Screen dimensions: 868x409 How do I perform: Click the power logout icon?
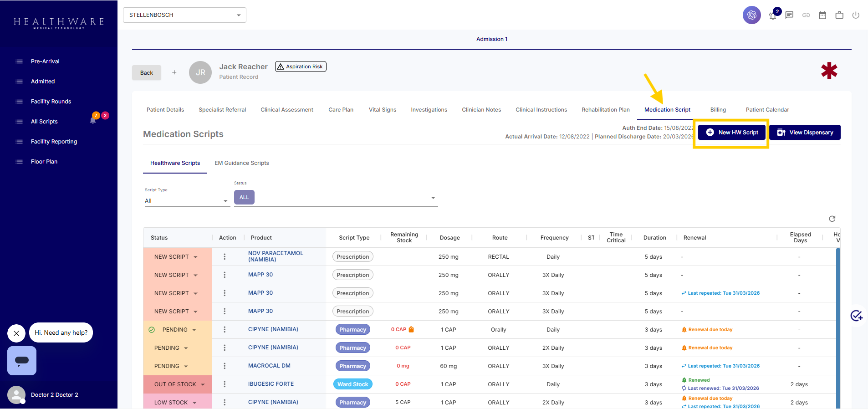pyautogui.click(x=856, y=15)
